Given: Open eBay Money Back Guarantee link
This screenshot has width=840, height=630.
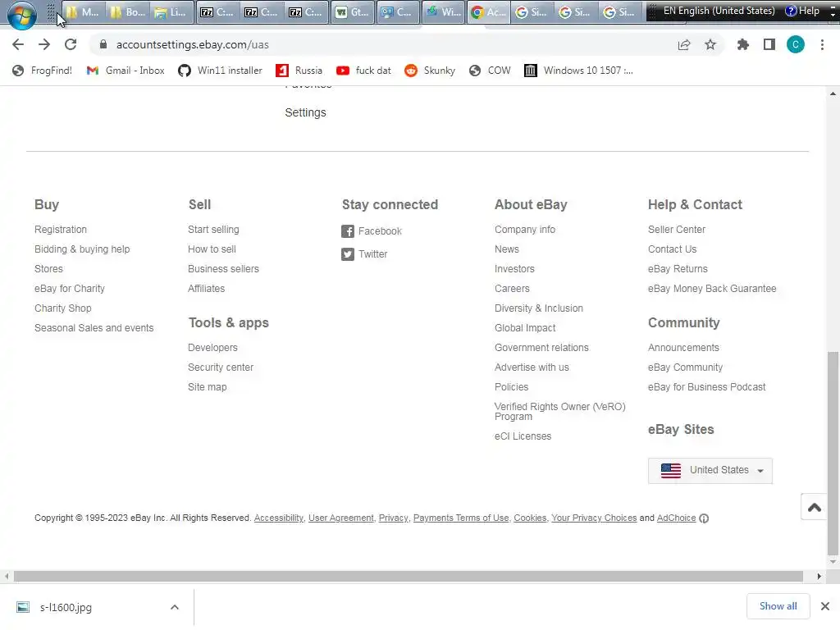Looking at the screenshot, I should pos(712,289).
